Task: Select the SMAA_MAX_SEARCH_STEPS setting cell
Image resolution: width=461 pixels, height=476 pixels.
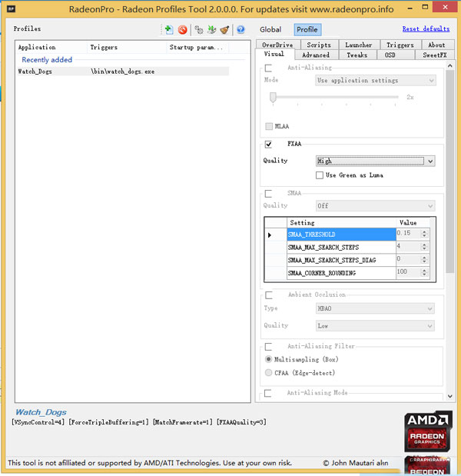Action: 341,247
